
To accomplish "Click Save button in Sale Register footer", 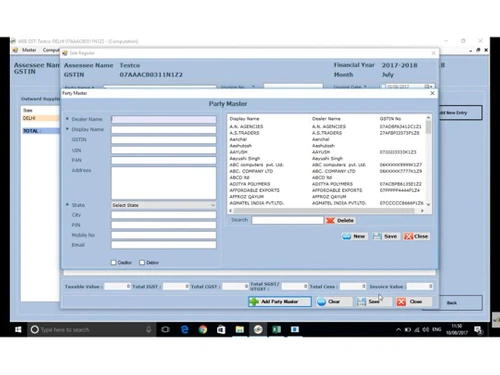I will pyautogui.click(x=373, y=301).
